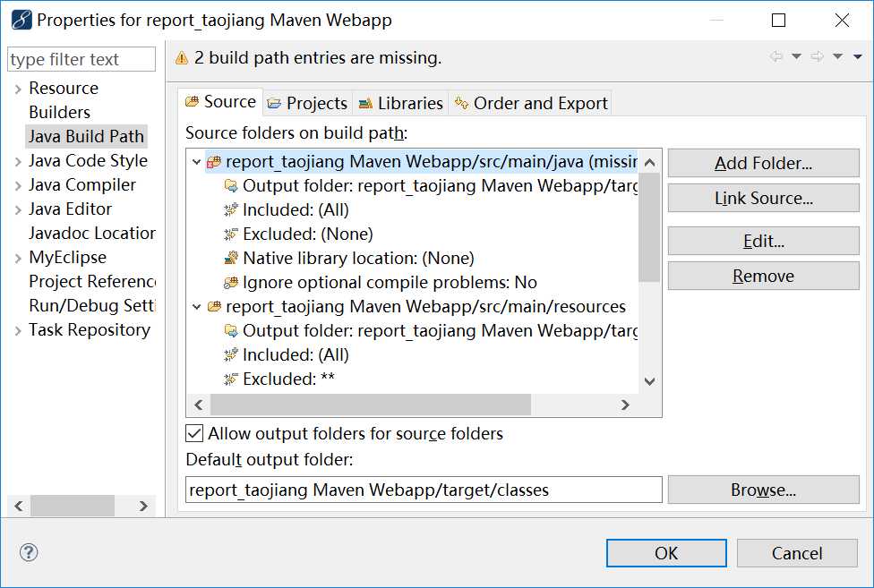Click the Add Folder button
The image size is (874, 588).
point(763,163)
